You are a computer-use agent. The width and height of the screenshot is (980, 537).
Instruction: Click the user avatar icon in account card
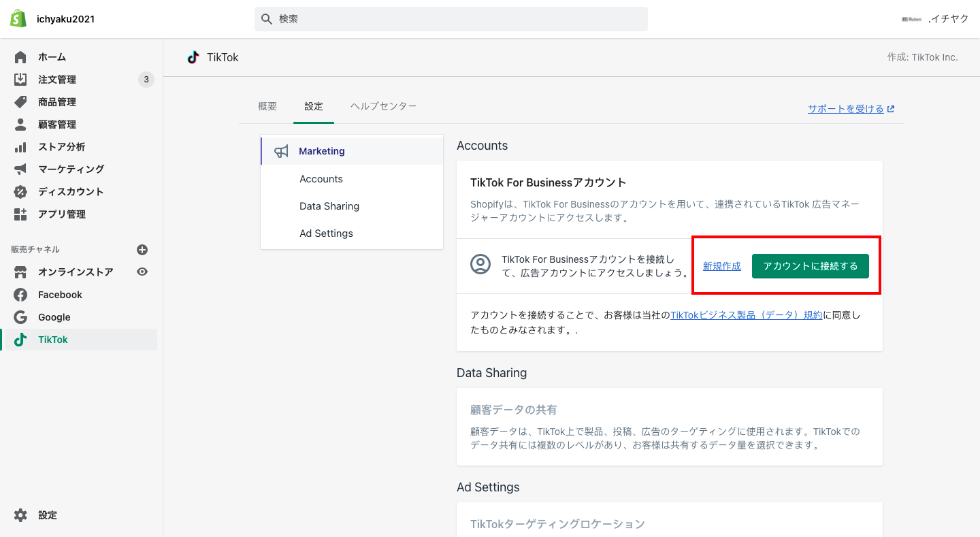click(480, 265)
